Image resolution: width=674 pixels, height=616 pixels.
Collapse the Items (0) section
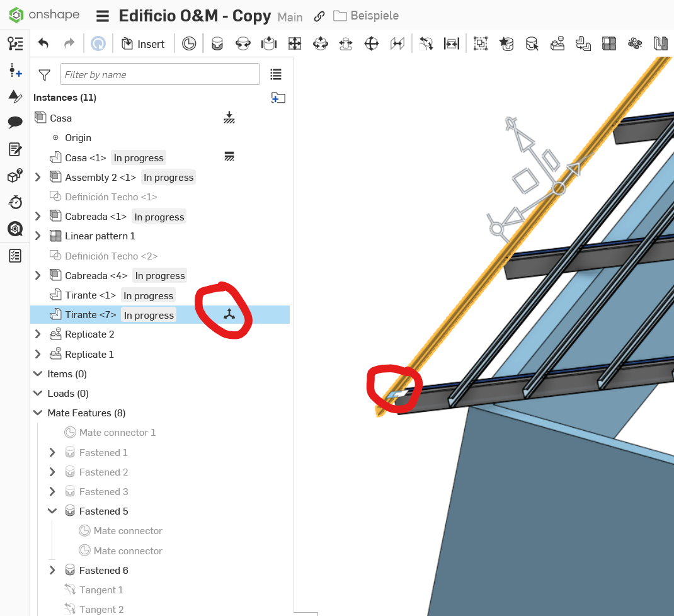[38, 373]
